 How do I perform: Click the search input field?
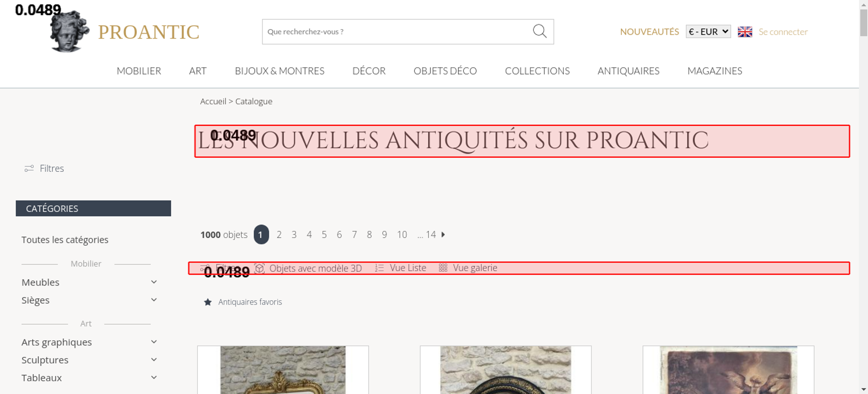[395, 32]
